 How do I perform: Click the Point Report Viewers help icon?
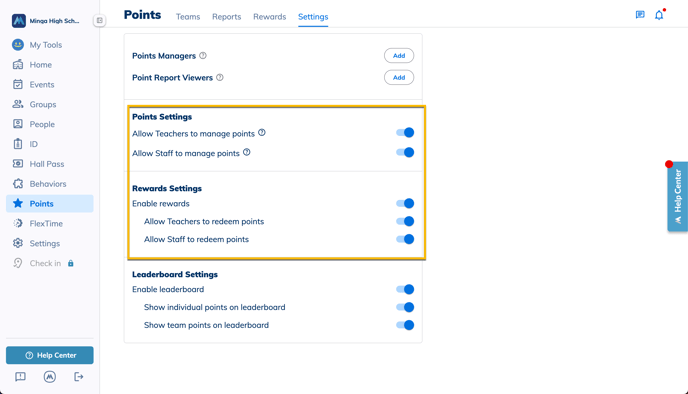coord(220,77)
